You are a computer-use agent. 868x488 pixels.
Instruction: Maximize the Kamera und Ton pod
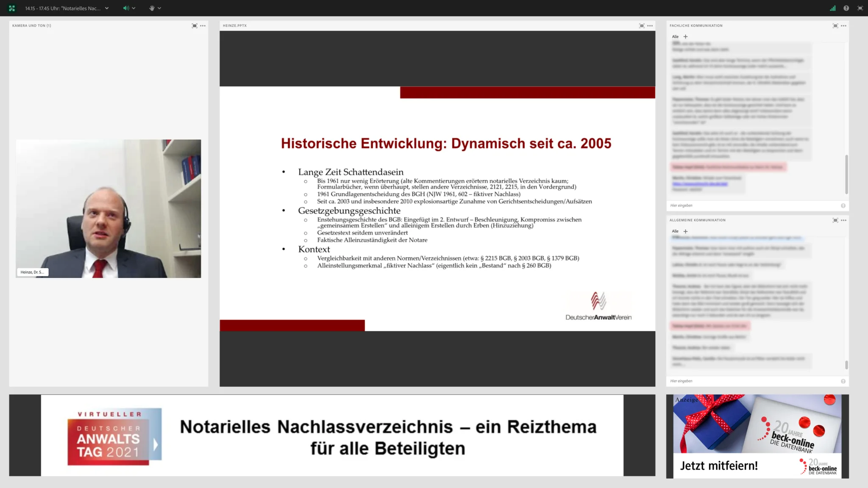click(195, 26)
